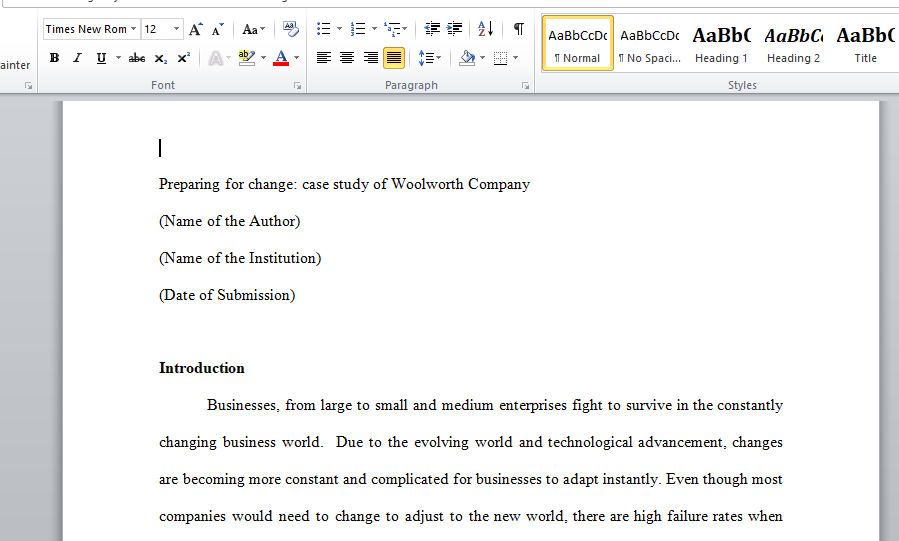Image resolution: width=899 pixels, height=541 pixels.
Task: Apply the Title style
Action: (865, 44)
